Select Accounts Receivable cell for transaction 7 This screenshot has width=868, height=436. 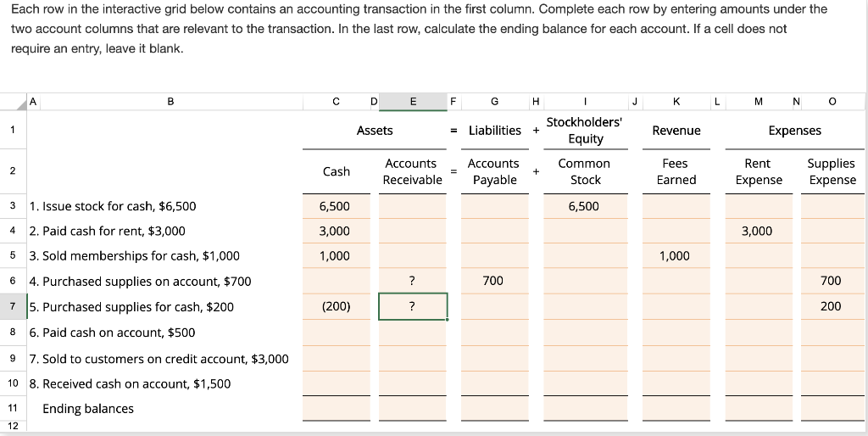click(413, 359)
